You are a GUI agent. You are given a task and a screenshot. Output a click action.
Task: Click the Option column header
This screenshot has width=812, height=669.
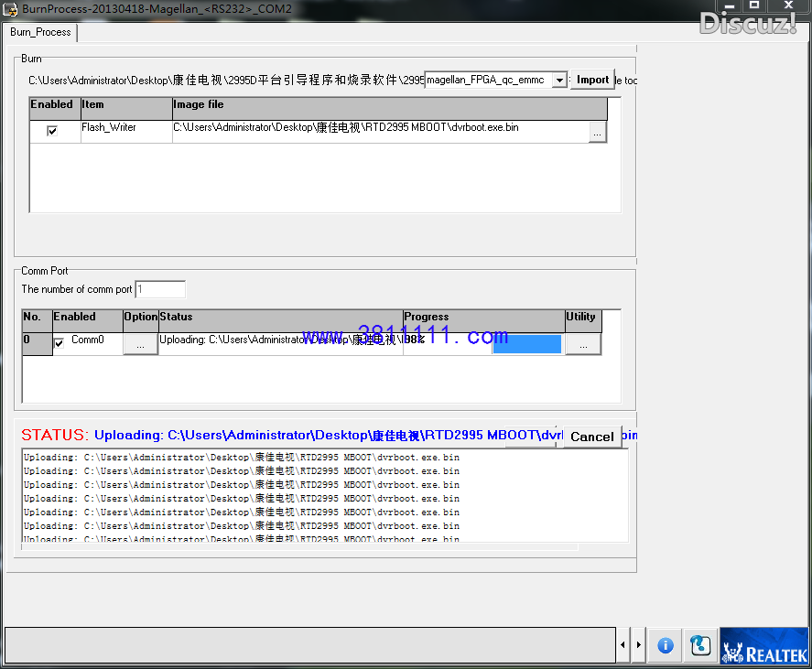140,320
